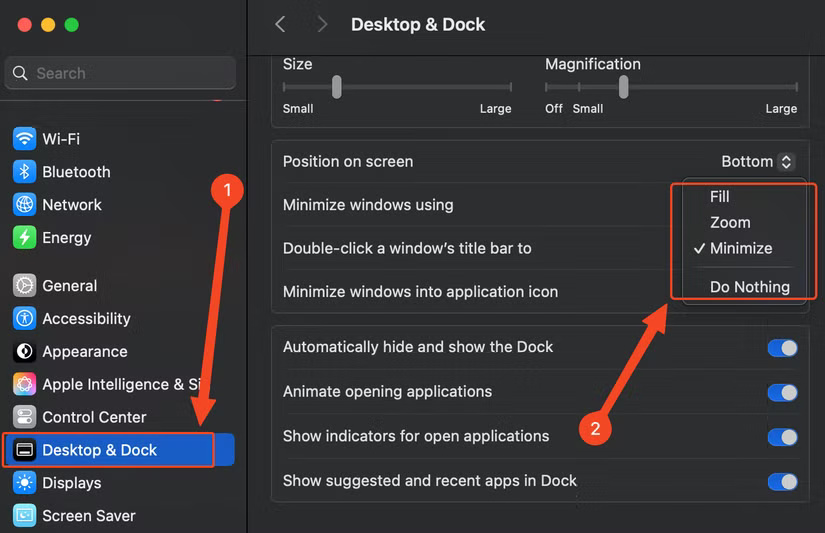Viewport: 825px width, 533px height.
Task: Open Bluetooth settings via its icon
Action: tap(24, 172)
